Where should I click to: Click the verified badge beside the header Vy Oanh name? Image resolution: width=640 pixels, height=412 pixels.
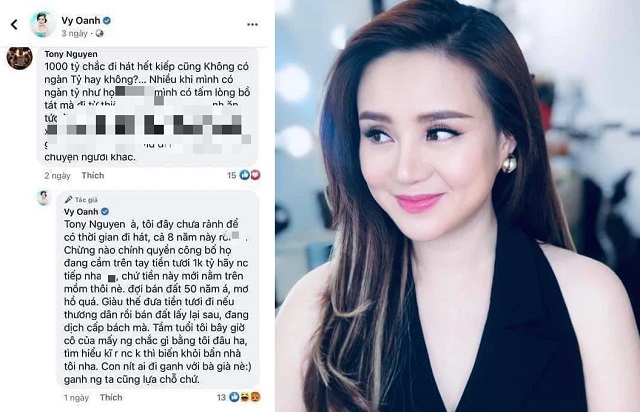[108, 20]
